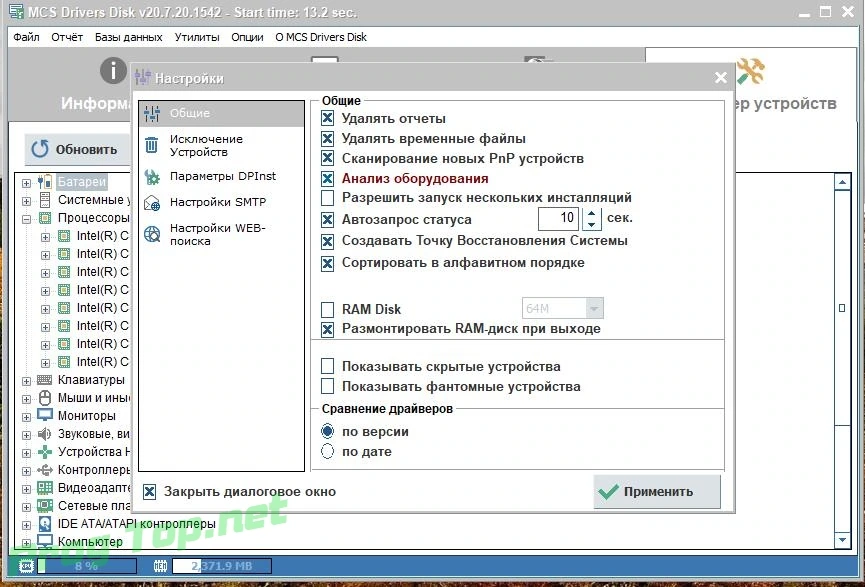Open 'Настройки SMTP' settings section

point(221,202)
